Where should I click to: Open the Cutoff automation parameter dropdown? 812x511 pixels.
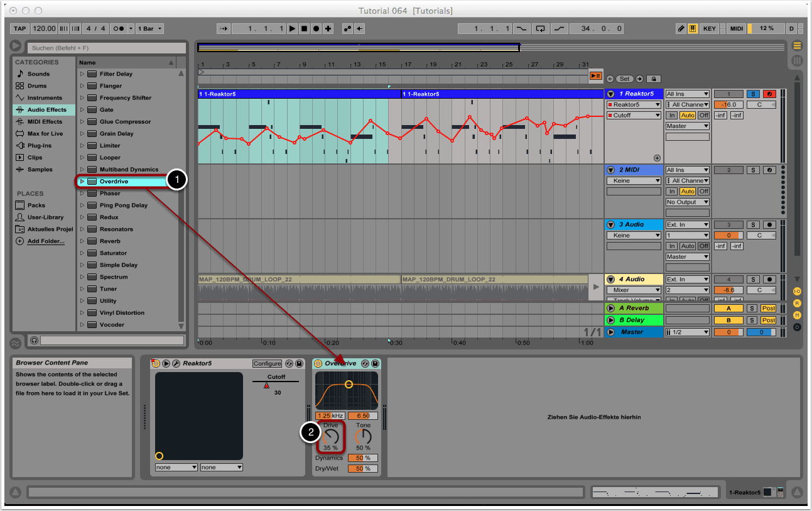pyautogui.click(x=634, y=116)
